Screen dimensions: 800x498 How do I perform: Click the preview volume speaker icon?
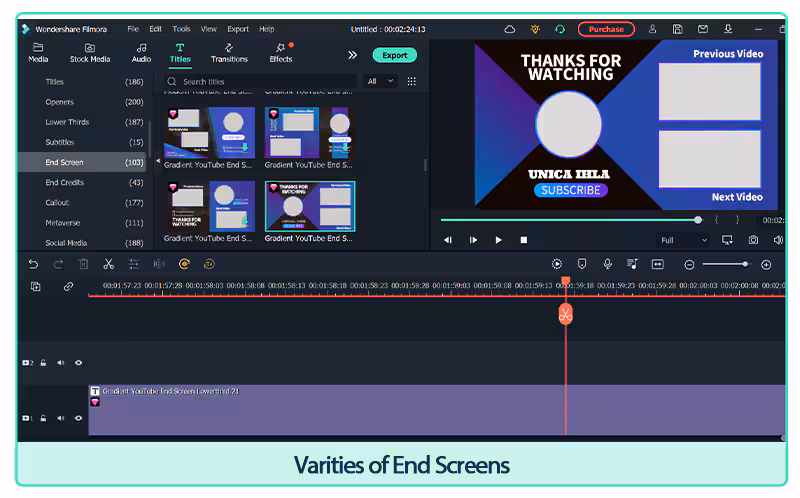[x=778, y=240]
